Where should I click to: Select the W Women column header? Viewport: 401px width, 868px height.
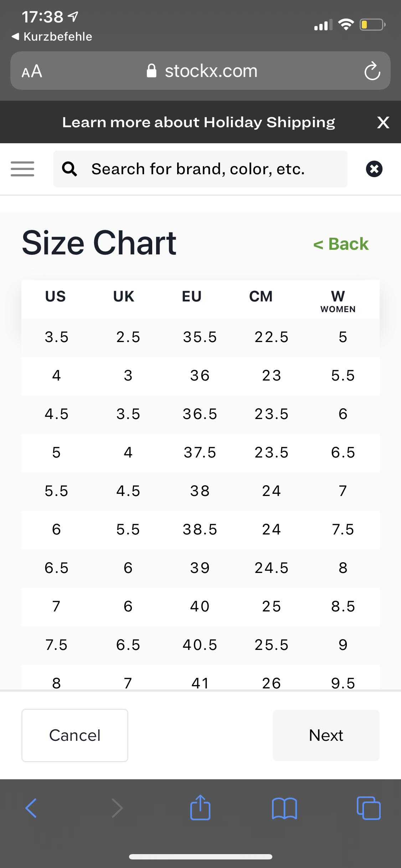[x=338, y=301]
